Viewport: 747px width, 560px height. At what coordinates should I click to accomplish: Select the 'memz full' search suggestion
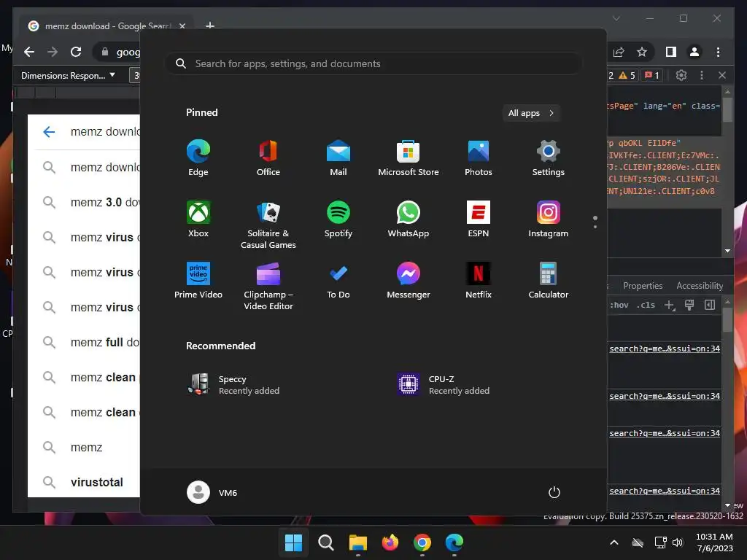tap(88, 343)
